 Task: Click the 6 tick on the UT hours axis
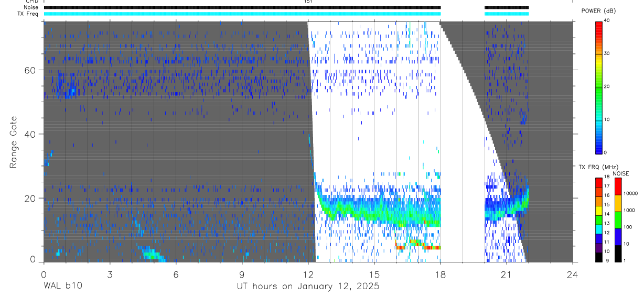coord(176,274)
